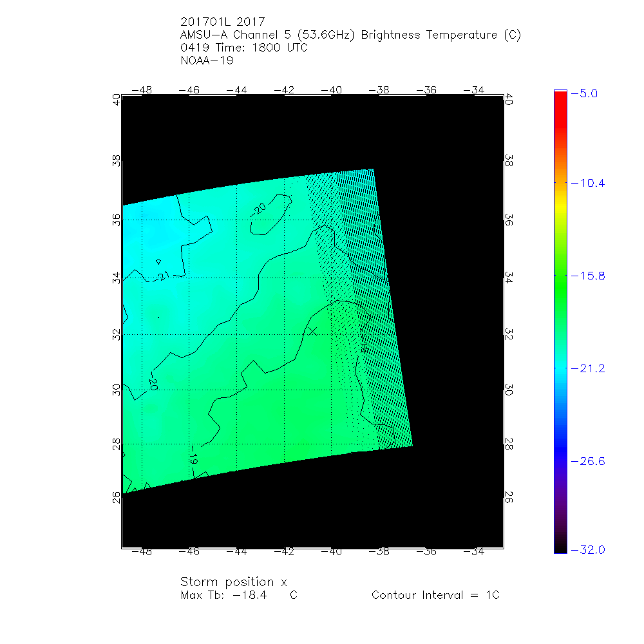Screen dimensions: 644x644
Task: Click the -19 contour label near bottom edge
Action: 193,459
